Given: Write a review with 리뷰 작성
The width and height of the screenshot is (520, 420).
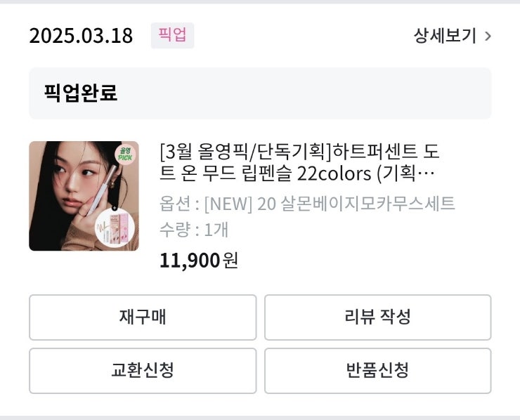Looking at the screenshot, I should (377, 317).
